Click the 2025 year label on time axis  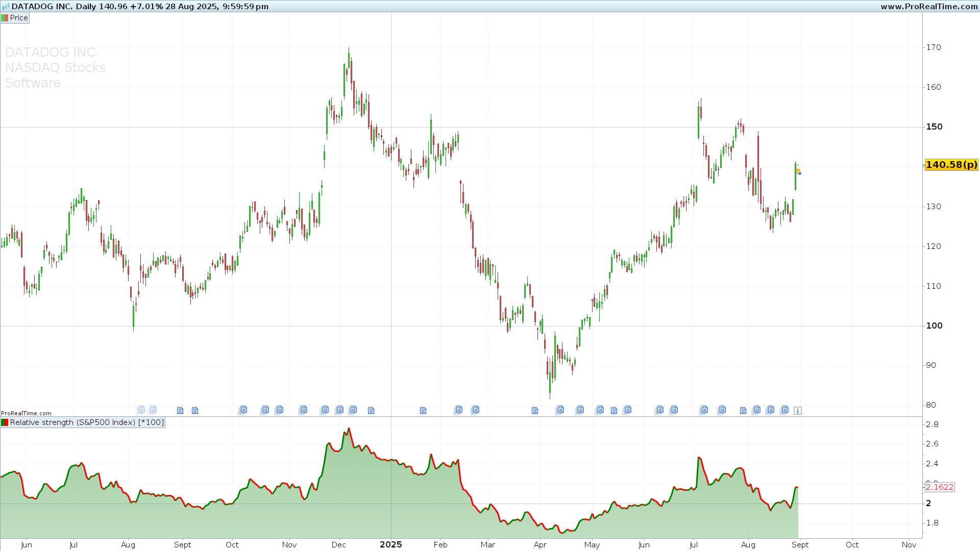391,544
